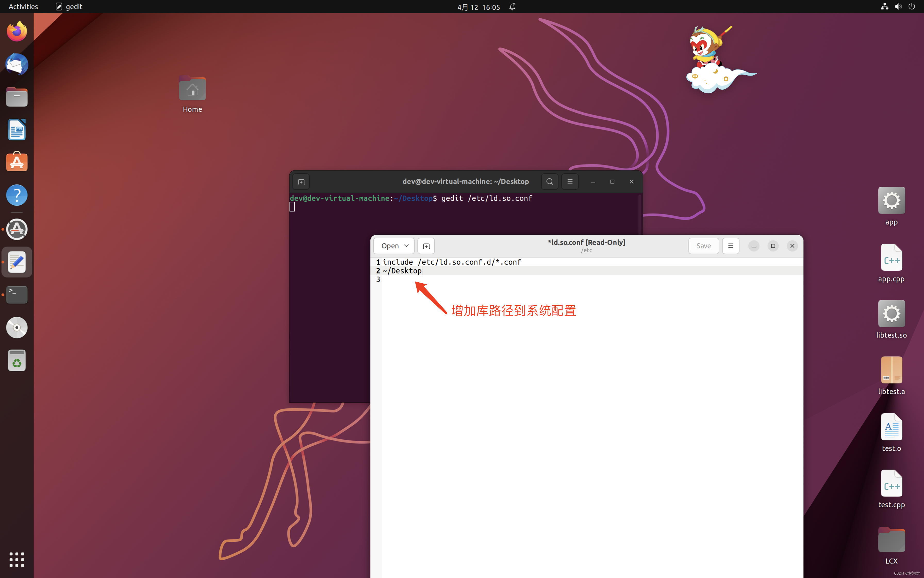This screenshot has width=924, height=578.
Task: Select test.cpp file on desktop
Action: pyautogui.click(x=892, y=489)
